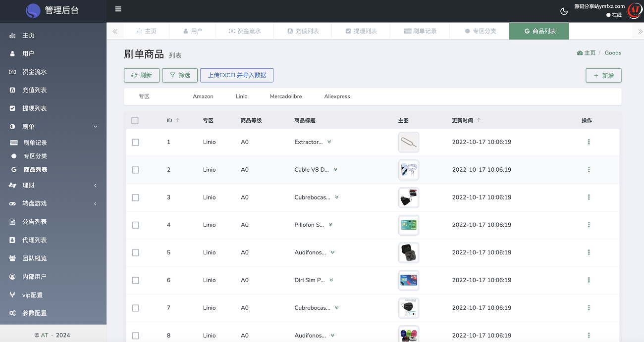Check the select-all checkbox in table header

point(135,120)
